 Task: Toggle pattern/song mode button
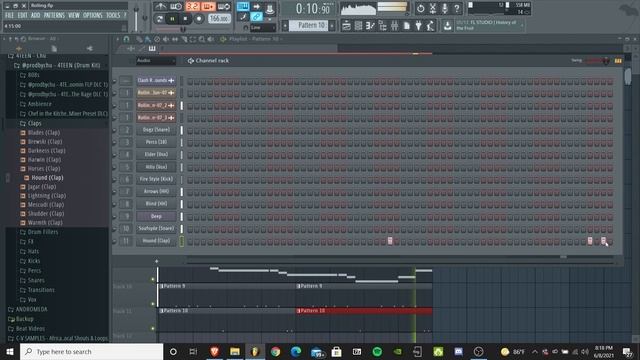[159, 19]
